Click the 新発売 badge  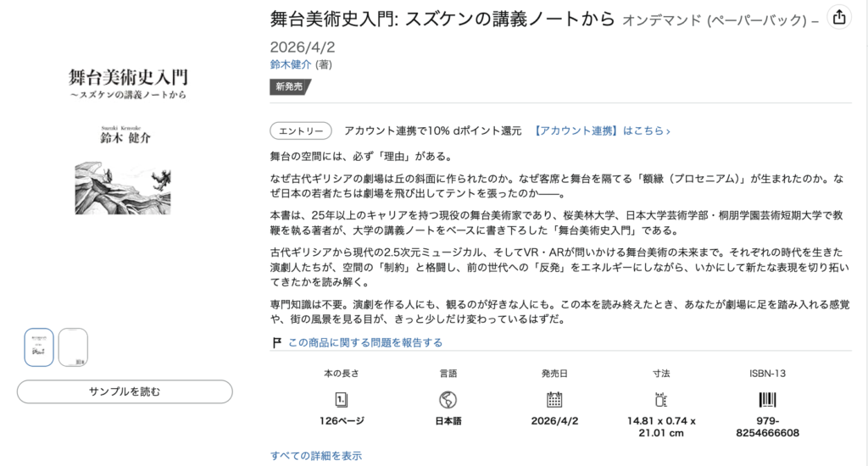[x=291, y=86]
